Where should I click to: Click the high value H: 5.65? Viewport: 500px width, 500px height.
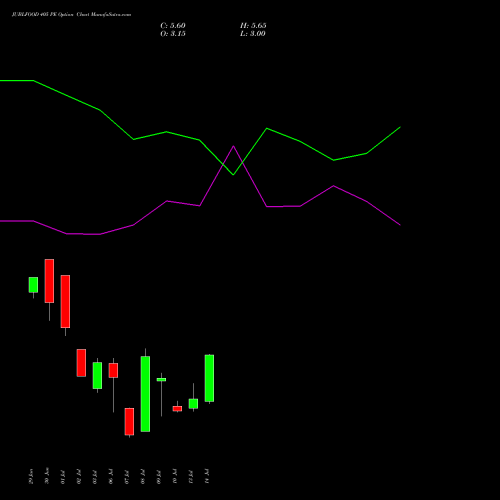click(x=253, y=26)
